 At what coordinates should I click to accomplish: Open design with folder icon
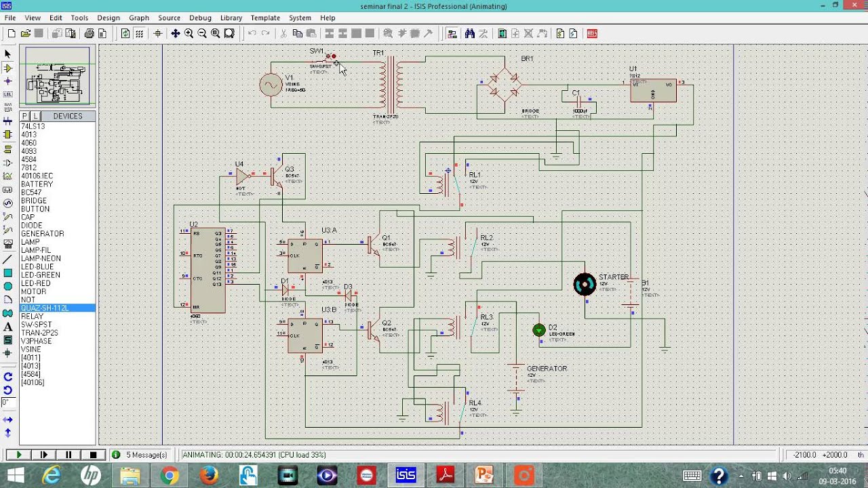[25, 33]
